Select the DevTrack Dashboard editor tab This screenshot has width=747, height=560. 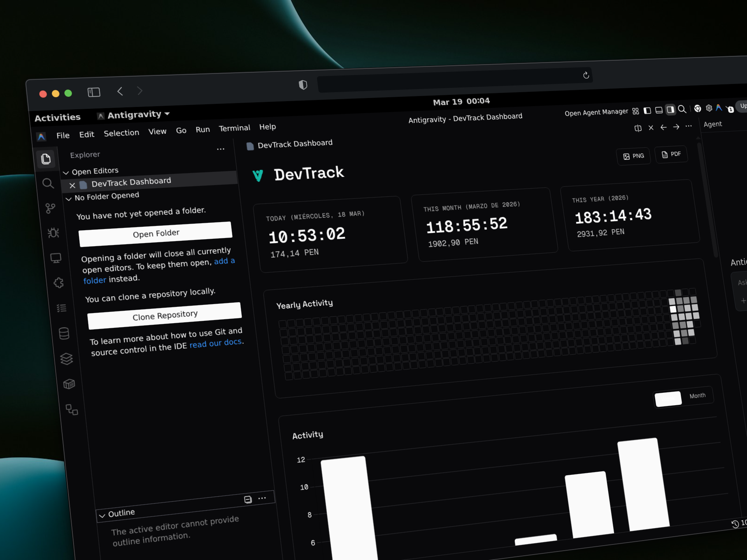(294, 143)
